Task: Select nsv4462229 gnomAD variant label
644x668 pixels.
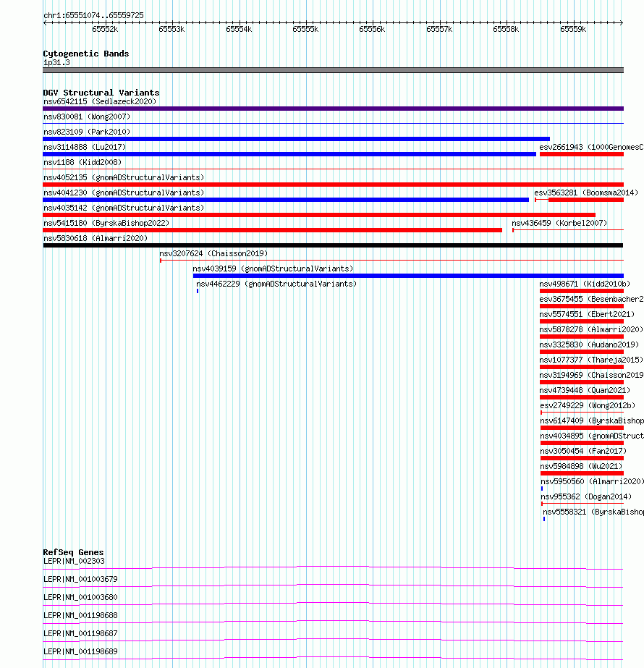Action: pyautogui.click(x=276, y=284)
